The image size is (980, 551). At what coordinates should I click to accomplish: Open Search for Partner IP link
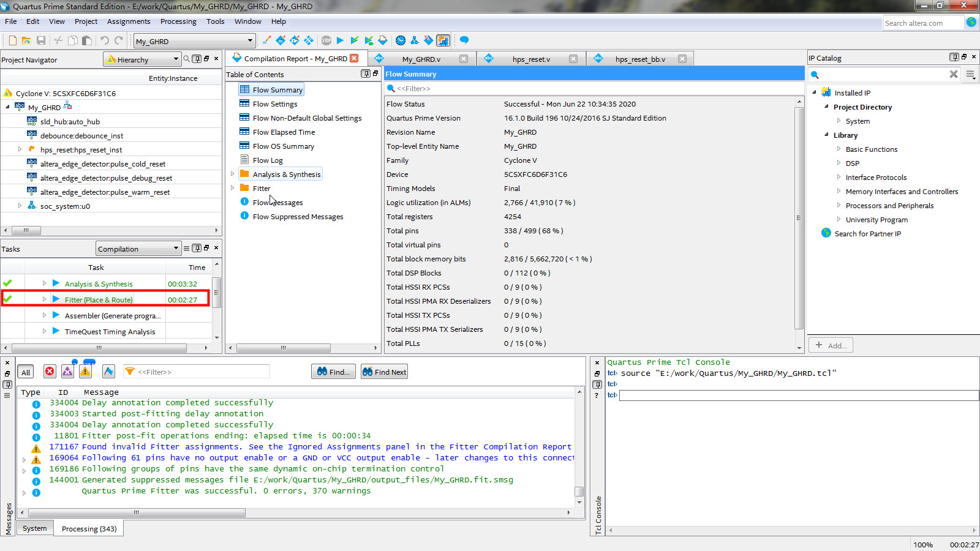(x=867, y=234)
